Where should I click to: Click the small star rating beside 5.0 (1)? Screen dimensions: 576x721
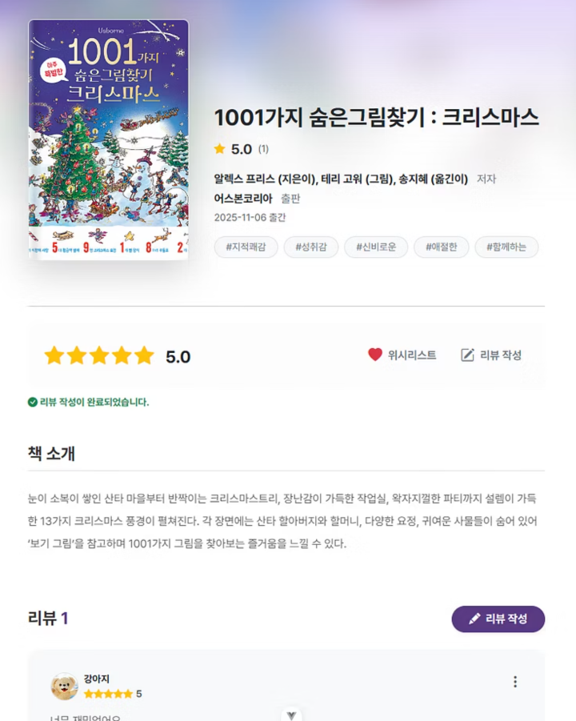click(x=220, y=149)
